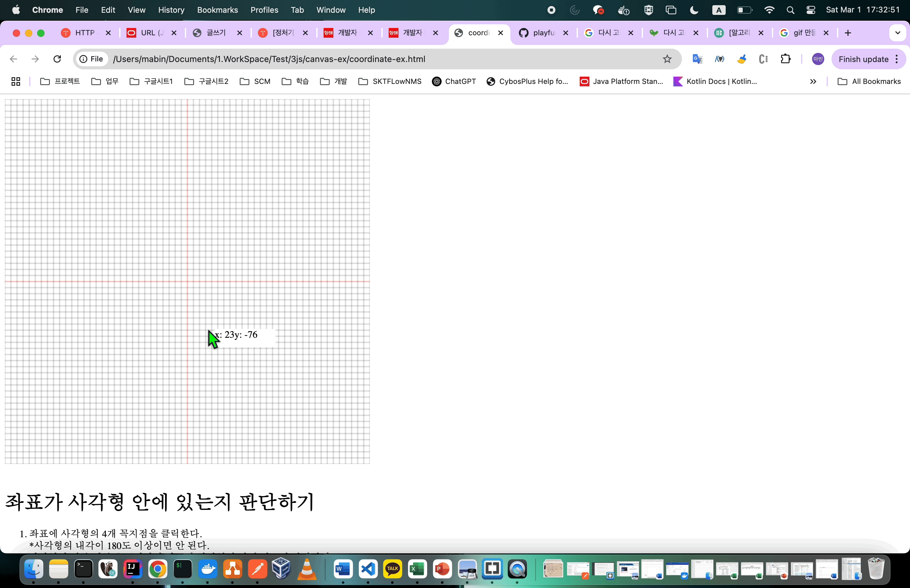Viewport: 910px width, 588px height.
Task: Click the Google Translate extension icon
Action: pyautogui.click(x=697, y=59)
